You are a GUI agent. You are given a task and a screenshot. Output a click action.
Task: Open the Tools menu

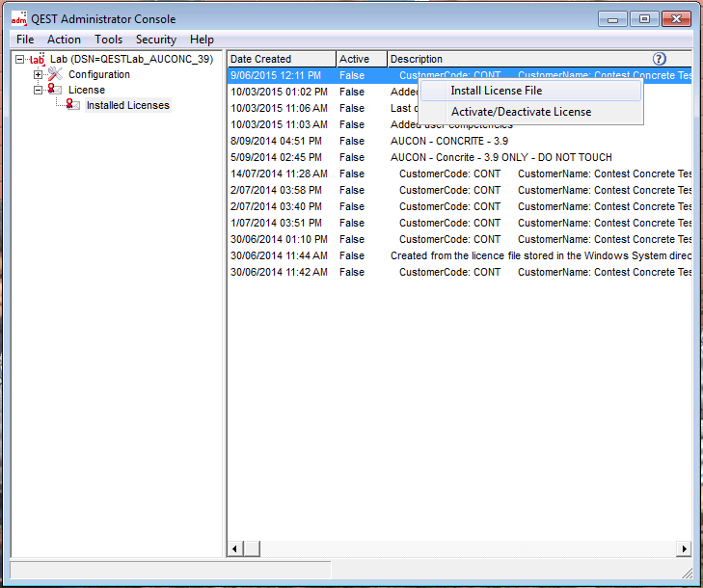coord(108,40)
